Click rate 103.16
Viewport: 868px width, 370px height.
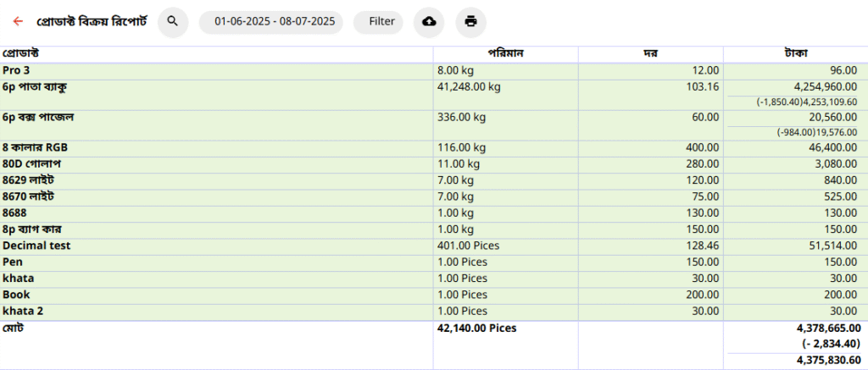coord(703,87)
